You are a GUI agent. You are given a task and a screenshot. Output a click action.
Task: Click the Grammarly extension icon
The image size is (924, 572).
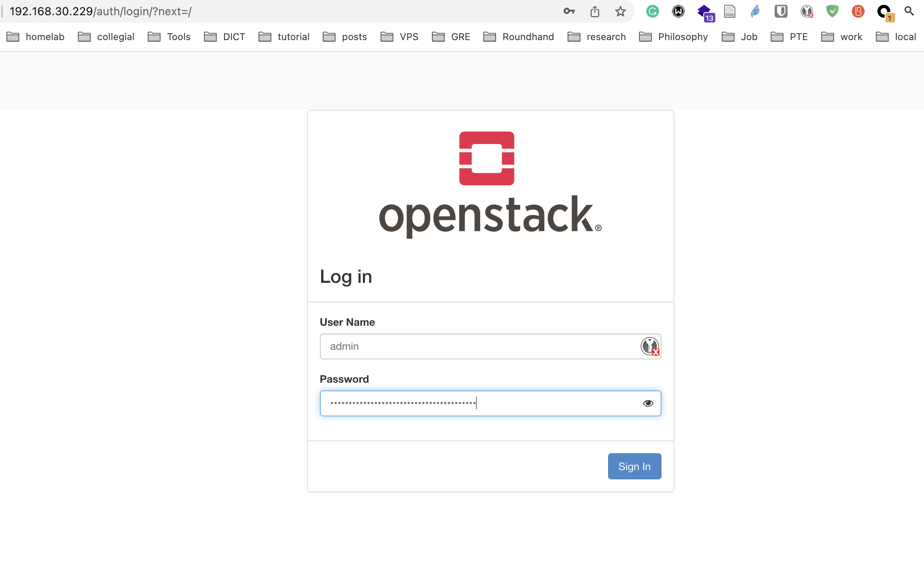[652, 11]
